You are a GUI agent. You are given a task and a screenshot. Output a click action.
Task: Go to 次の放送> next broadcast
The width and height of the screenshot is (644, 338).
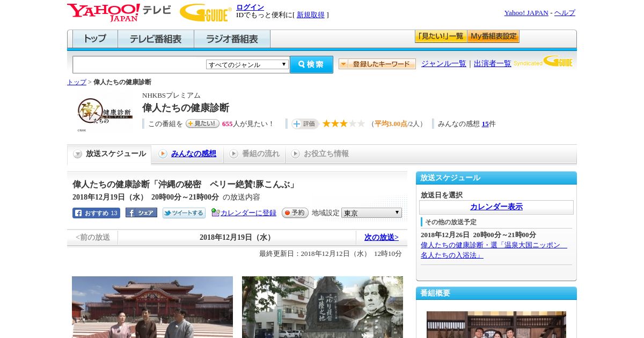pyautogui.click(x=382, y=238)
